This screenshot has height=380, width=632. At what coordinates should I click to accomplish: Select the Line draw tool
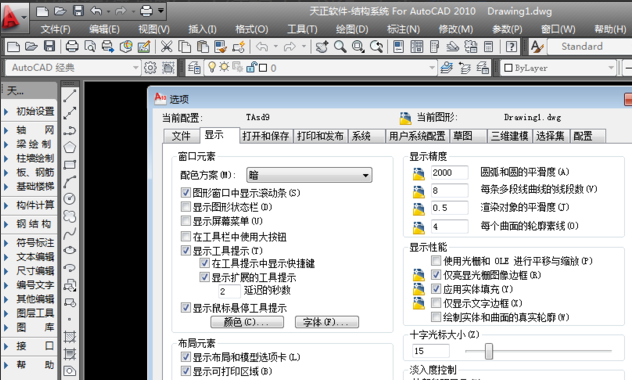pos(70,96)
